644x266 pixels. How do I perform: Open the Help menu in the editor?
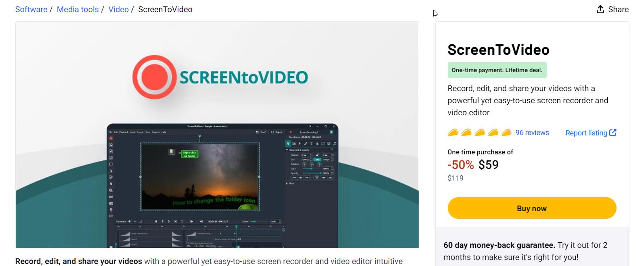[x=164, y=132]
